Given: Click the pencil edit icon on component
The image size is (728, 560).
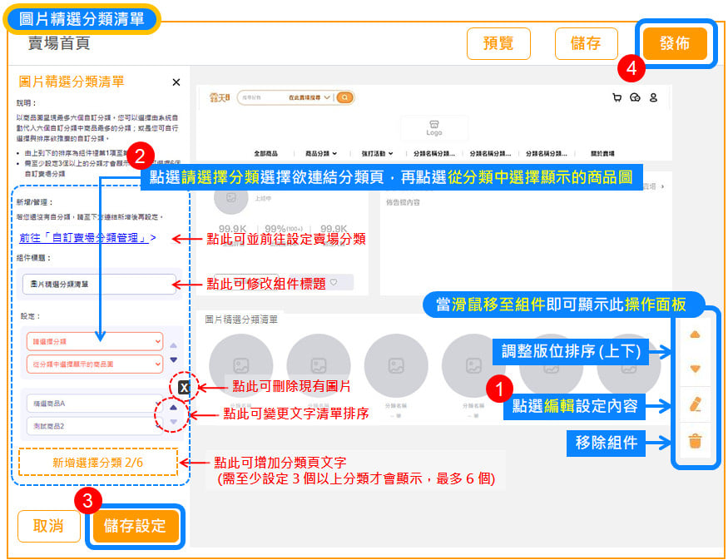Looking at the screenshot, I should (696, 405).
